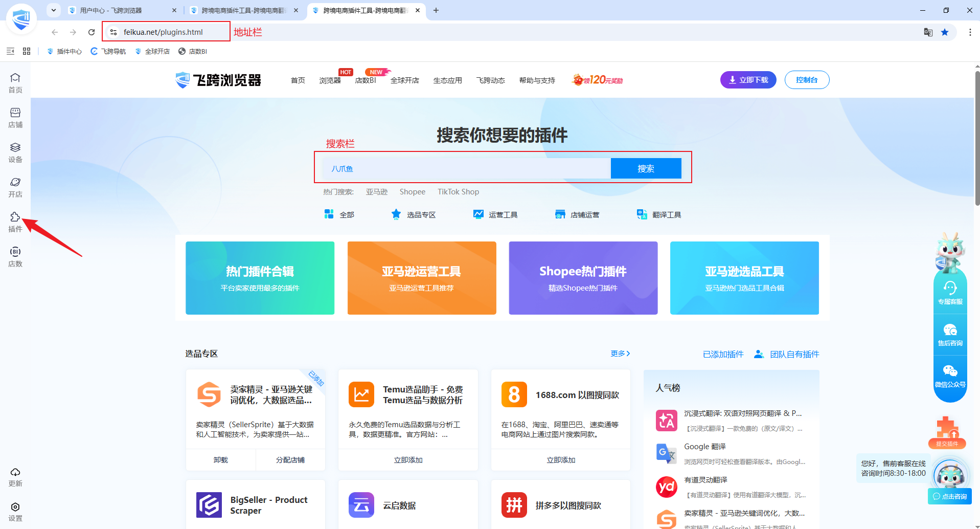This screenshot has height=529, width=980.
Task: Click 卸载 on the 卖家精灵 card
Action: pos(221,460)
